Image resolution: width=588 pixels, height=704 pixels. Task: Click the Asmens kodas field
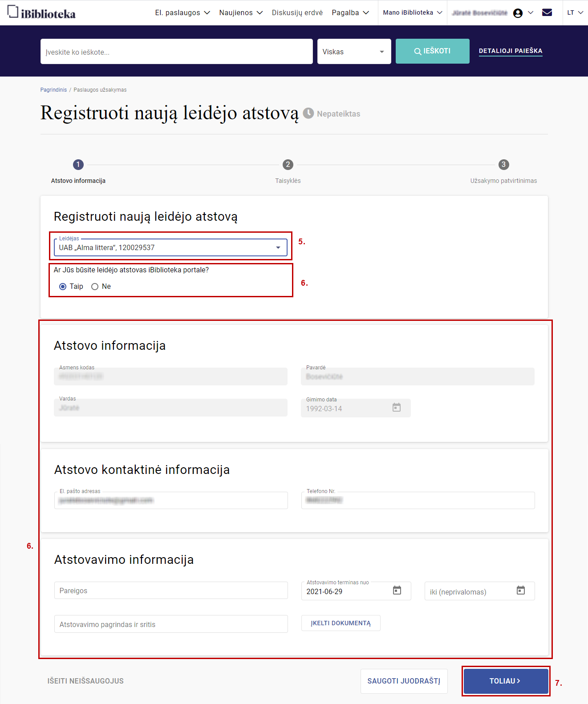[x=170, y=376]
